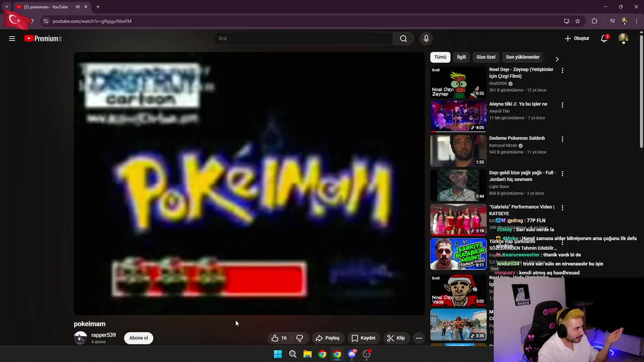Image resolution: width=644 pixels, height=362 pixels.
Task: Open Dedeme Pokemon Saldırdı thumbnail
Action: coord(458,151)
